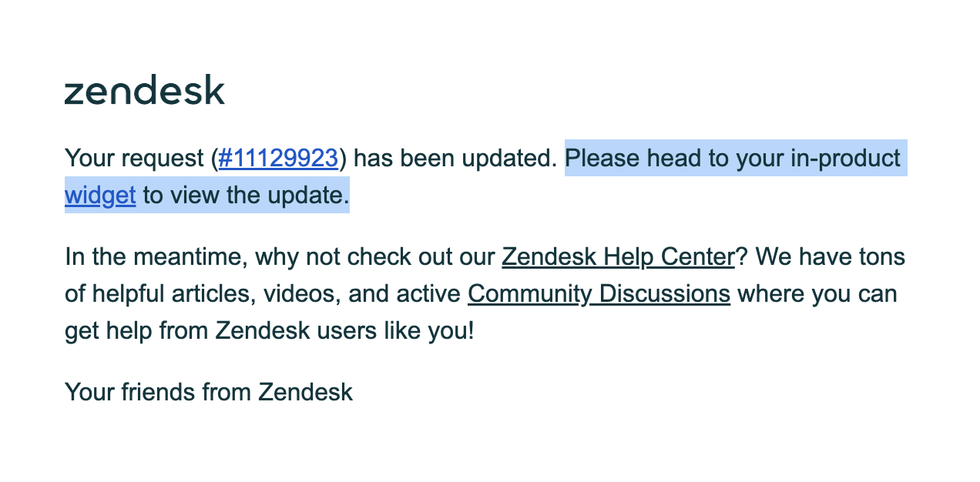Open the Zendesk Help Center link

[x=618, y=256]
